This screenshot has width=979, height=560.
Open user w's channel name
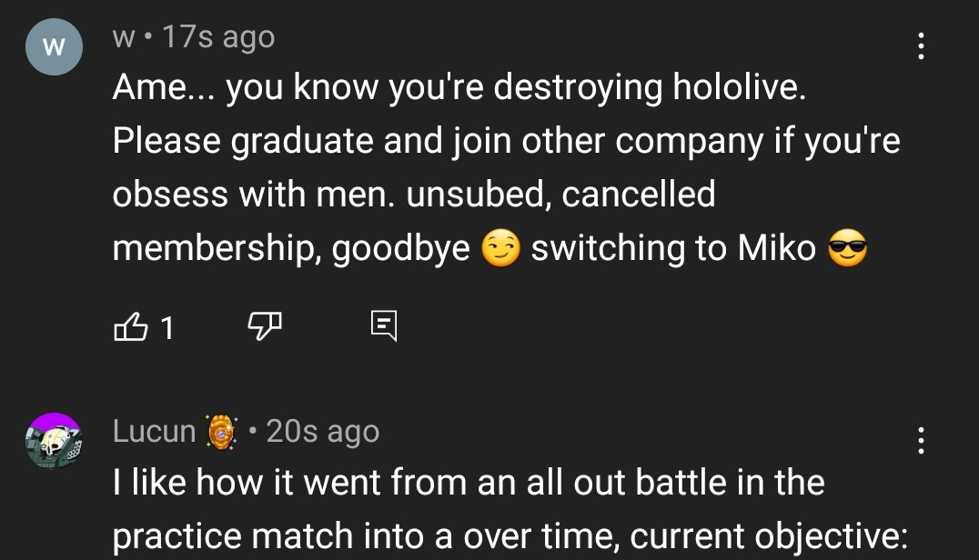pyautogui.click(x=124, y=37)
